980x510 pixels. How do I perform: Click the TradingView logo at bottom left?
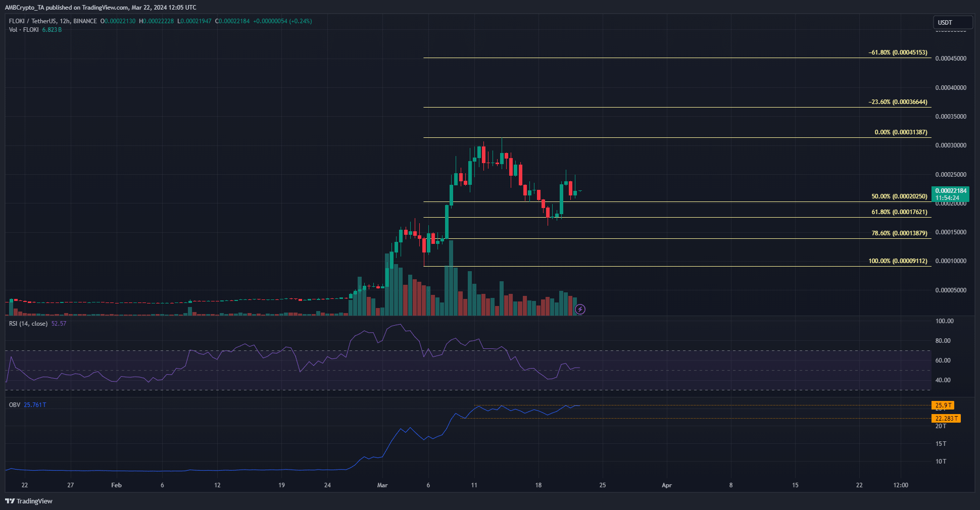click(29, 501)
